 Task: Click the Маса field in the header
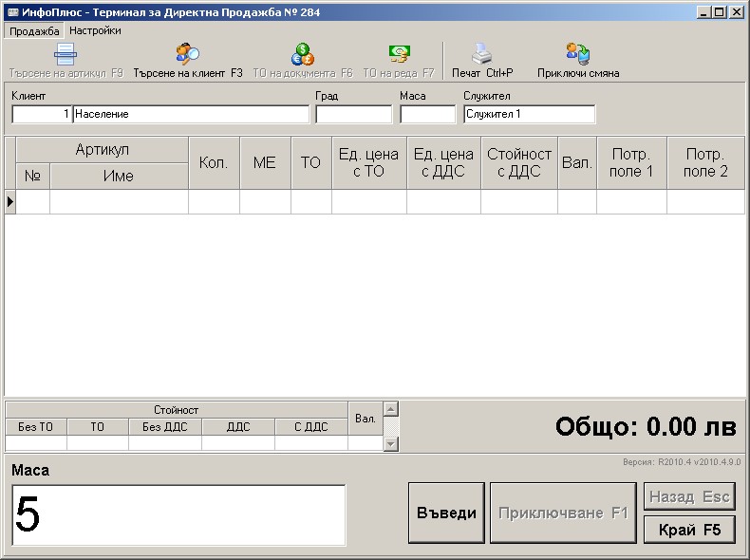click(x=427, y=114)
